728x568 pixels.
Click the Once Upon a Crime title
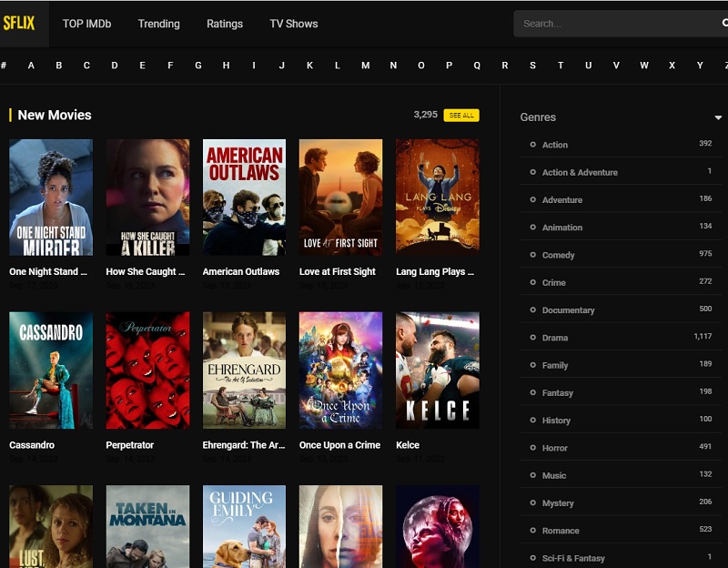click(339, 445)
